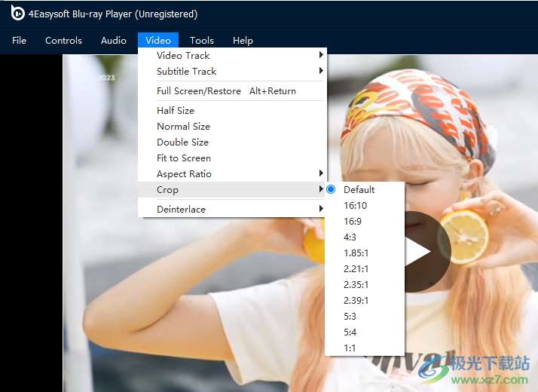This screenshot has height=392, width=538.
Task: Expand the Subtitle Track submenu
Action: (232, 71)
